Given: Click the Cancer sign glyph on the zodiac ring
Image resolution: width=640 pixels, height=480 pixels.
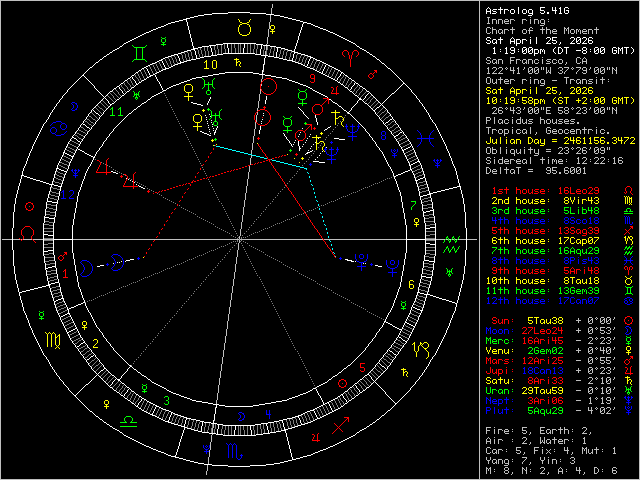Looking at the screenshot, I should [60, 128].
